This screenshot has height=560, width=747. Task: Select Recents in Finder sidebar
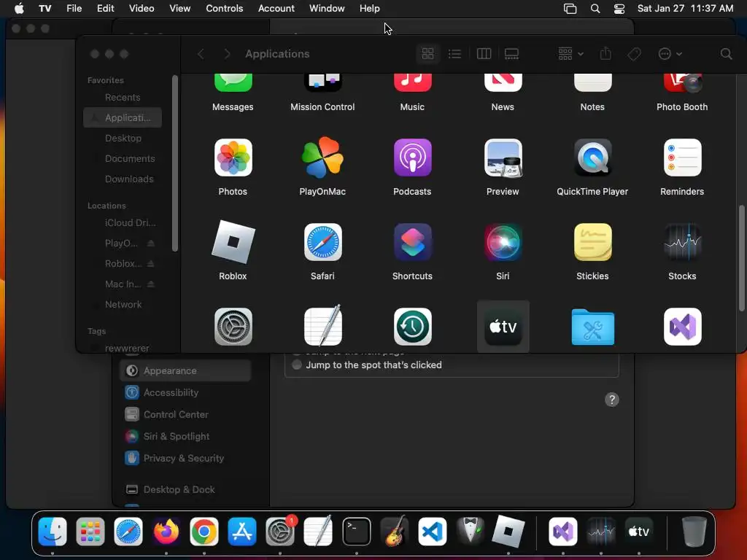point(123,97)
